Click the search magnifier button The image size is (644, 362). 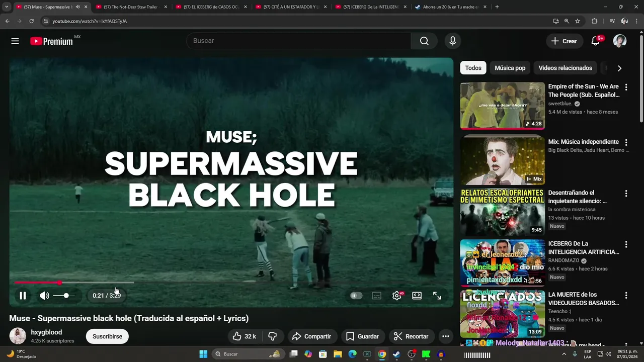click(424, 41)
